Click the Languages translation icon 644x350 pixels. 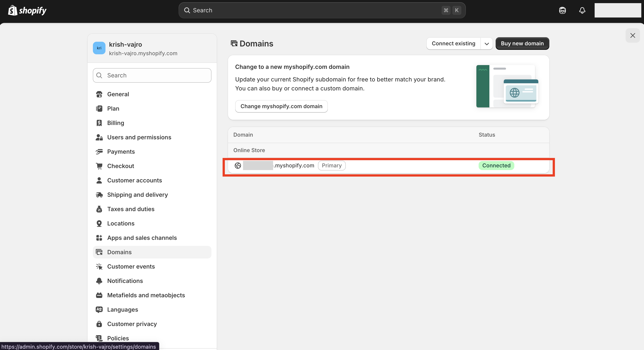point(99,309)
